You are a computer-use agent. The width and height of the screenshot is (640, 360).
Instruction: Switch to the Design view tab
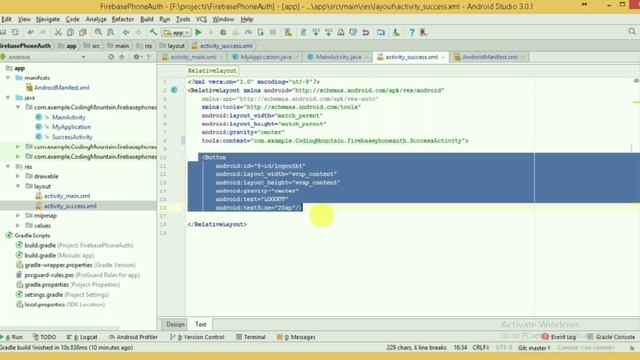pos(176,324)
